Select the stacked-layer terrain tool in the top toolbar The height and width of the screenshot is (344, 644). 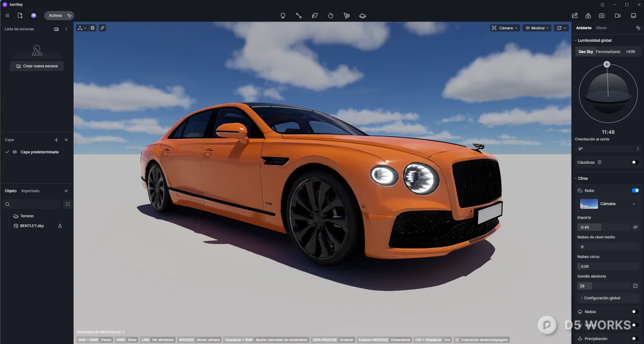[362, 16]
